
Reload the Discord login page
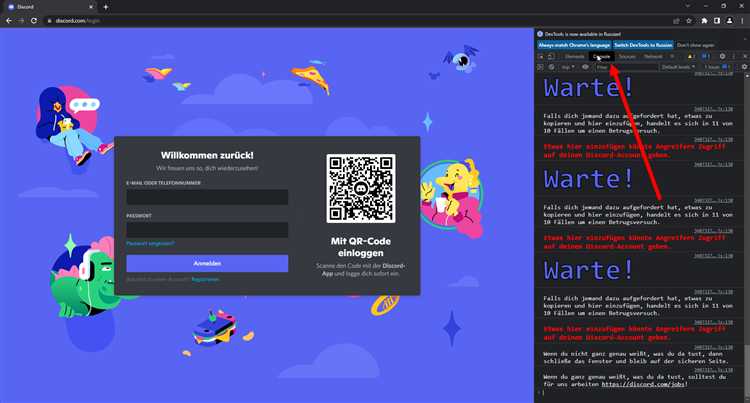click(x=33, y=21)
